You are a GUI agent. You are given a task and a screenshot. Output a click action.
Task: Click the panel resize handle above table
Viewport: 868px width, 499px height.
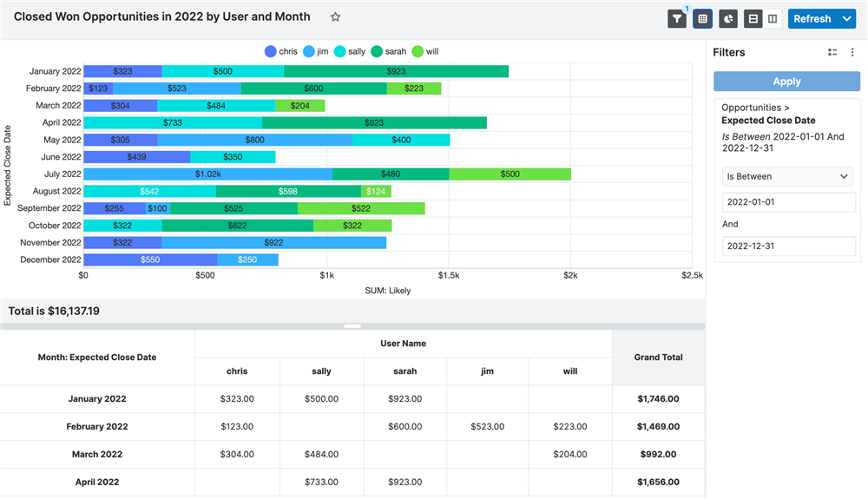tap(352, 326)
